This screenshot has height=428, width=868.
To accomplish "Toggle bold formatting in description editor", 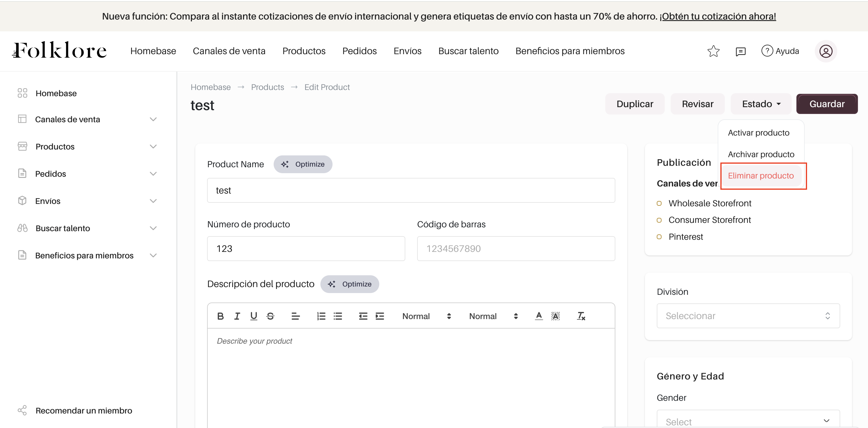I will pyautogui.click(x=220, y=316).
